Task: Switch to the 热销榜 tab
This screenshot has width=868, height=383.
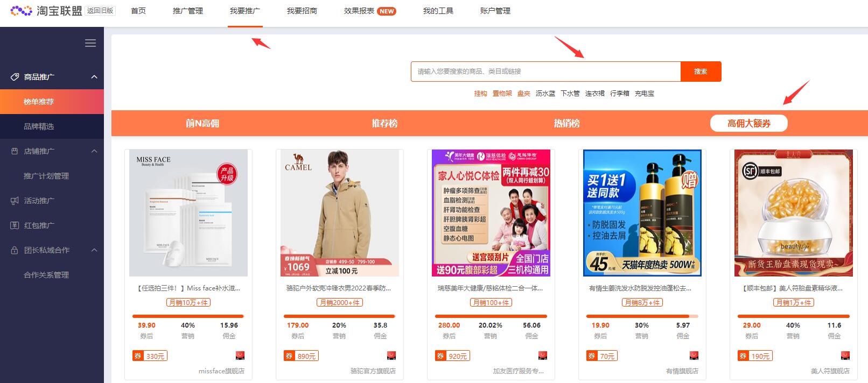Action: pyautogui.click(x=567, y=123)
